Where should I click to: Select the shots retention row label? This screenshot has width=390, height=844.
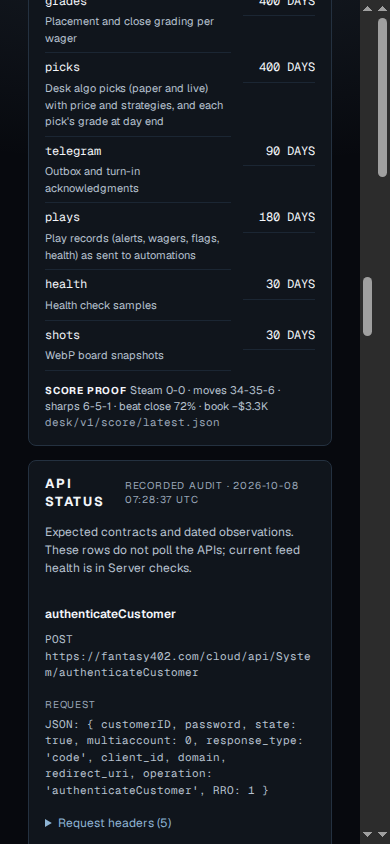pos(62,335)
